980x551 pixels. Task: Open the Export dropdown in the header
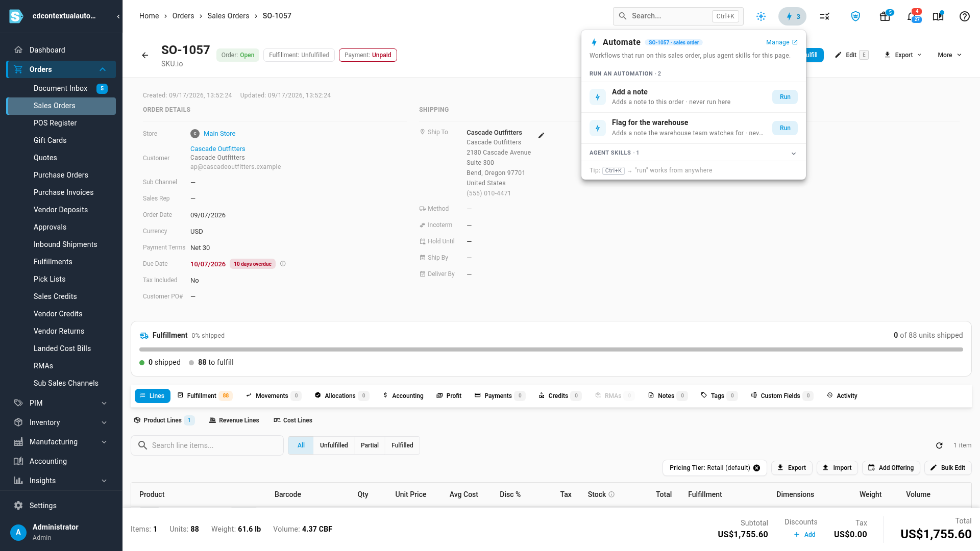pos(903,55)
